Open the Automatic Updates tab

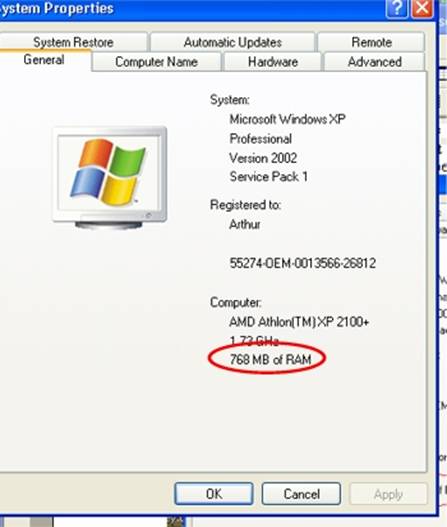point(233,42)
